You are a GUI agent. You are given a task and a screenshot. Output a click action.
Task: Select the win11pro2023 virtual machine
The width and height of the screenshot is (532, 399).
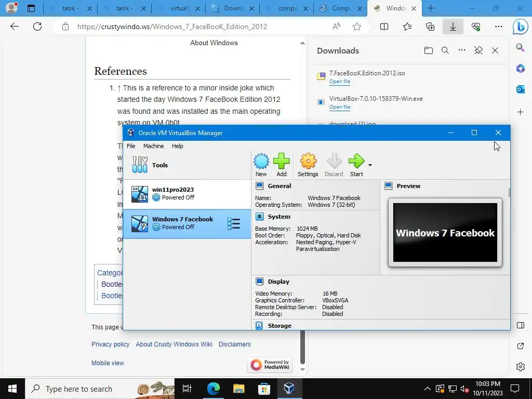click(x=187, y=194)
